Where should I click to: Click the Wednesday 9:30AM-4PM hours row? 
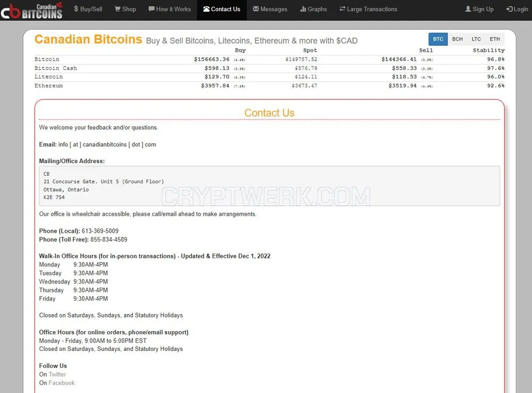pyautogui.click(x=73, y=282)
